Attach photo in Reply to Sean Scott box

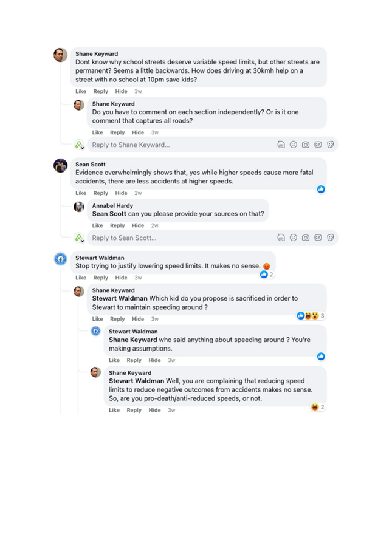pos(306,238)
